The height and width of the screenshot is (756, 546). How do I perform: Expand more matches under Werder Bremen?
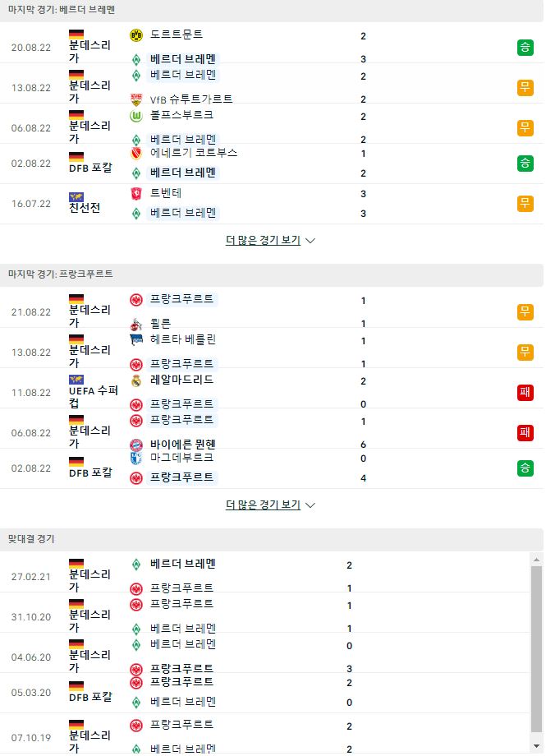pos(270,240)
